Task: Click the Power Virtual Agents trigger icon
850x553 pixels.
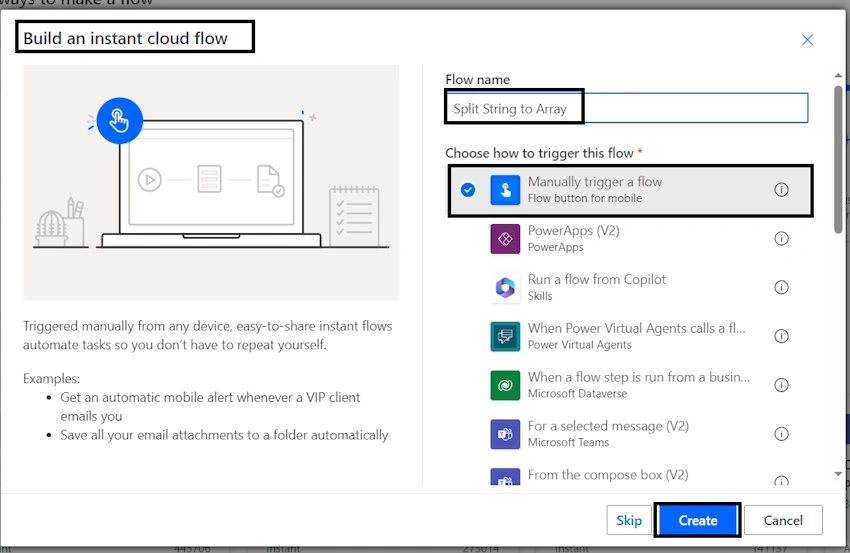Action: coord(505,336)
